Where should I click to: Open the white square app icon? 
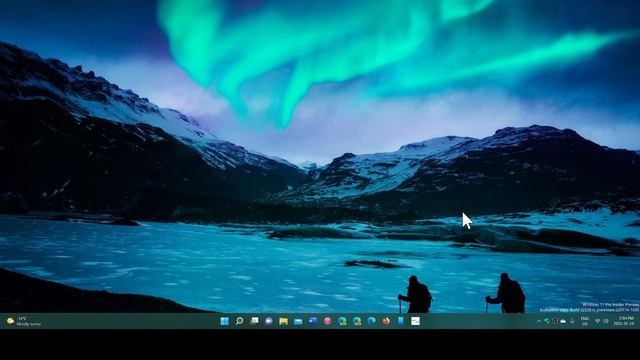point(416,321)
